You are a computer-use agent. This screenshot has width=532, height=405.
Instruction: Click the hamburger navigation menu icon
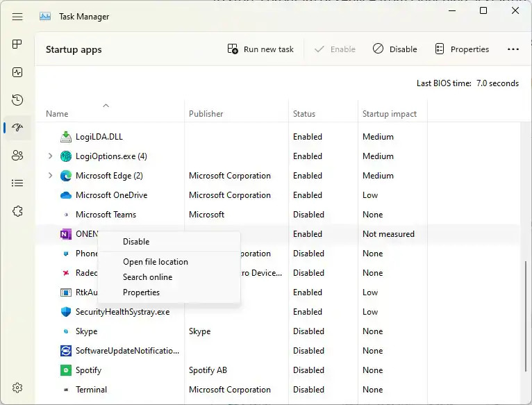[18, 17]
